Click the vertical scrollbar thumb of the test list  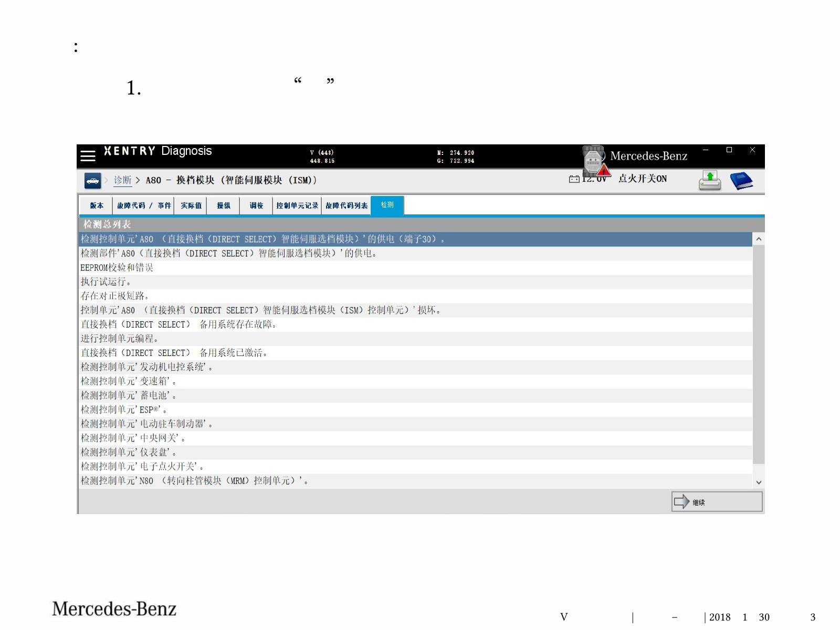pyautogui.click(x=759, y=354)
